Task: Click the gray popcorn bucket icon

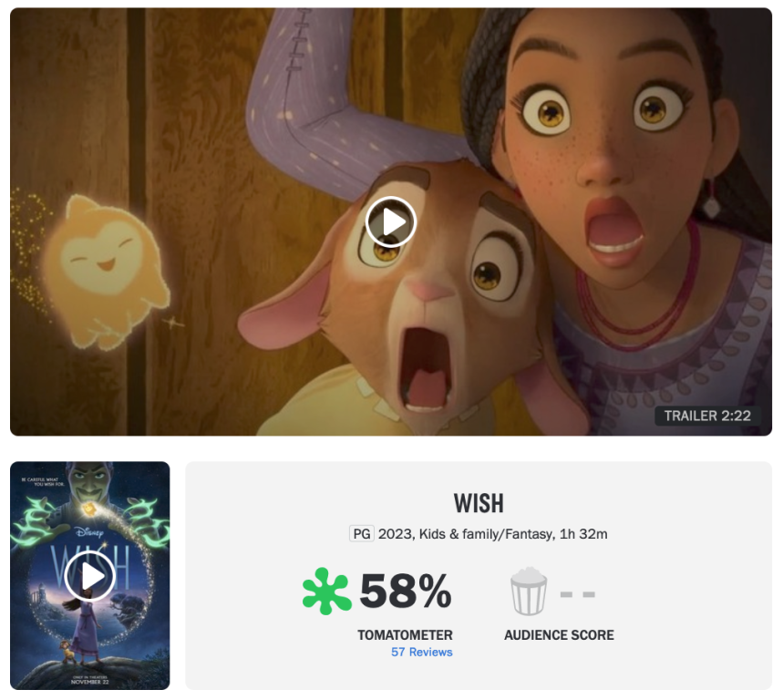Action: click(x=529, y=592)
